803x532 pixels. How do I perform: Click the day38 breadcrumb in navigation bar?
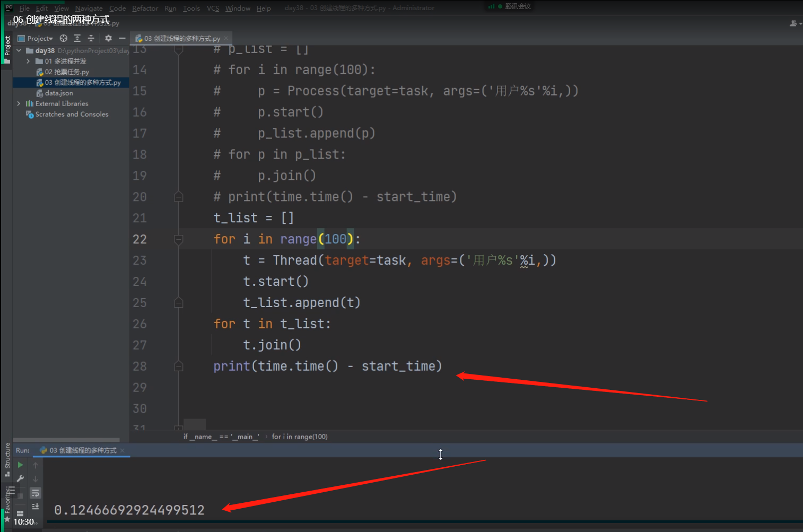pos(16,23)
